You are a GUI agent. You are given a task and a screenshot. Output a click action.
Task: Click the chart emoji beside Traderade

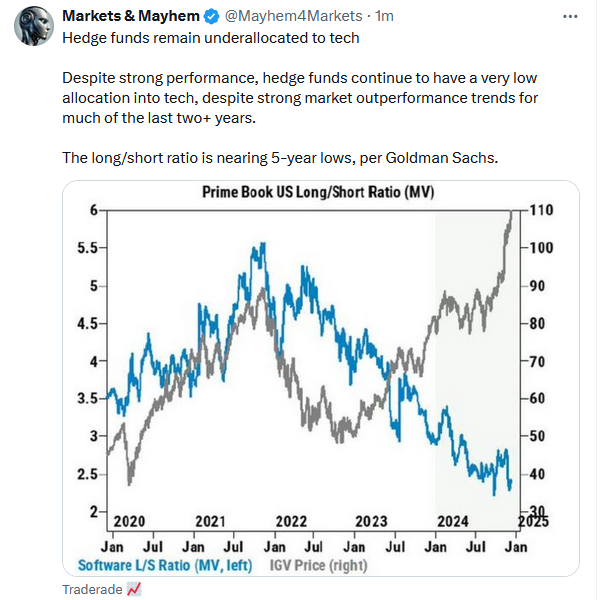coord(135,588)
